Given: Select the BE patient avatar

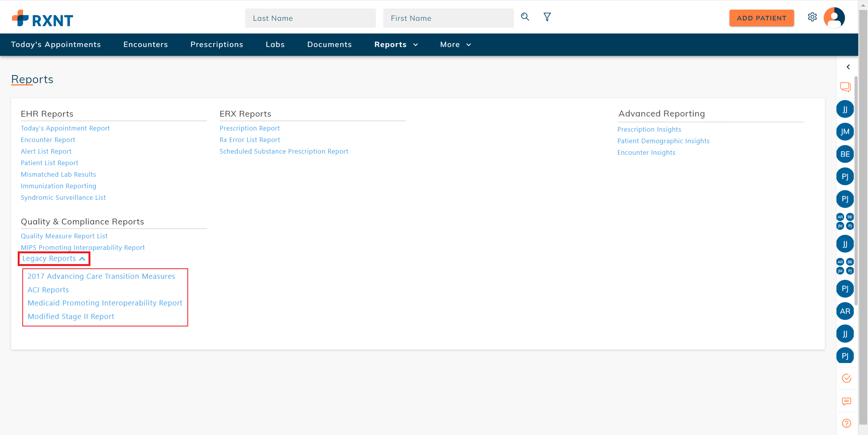Looking at the screenshot, I should pyautogui.click(x=845, y=154).
